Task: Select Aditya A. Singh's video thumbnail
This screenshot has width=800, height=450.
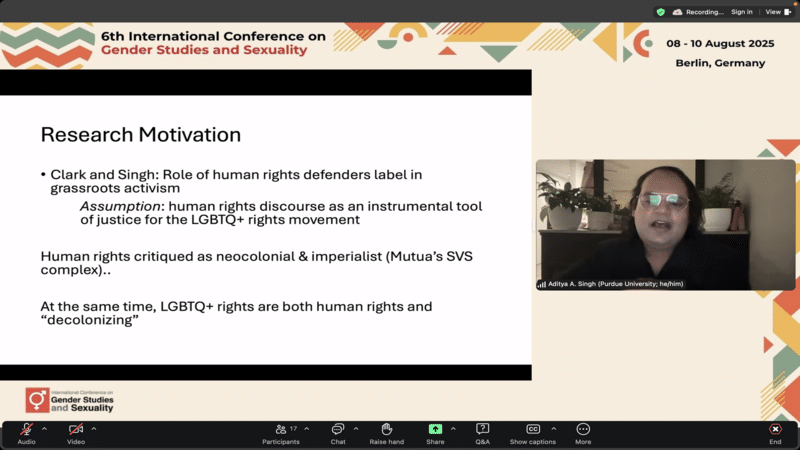Action: click(x=665, y=225)
